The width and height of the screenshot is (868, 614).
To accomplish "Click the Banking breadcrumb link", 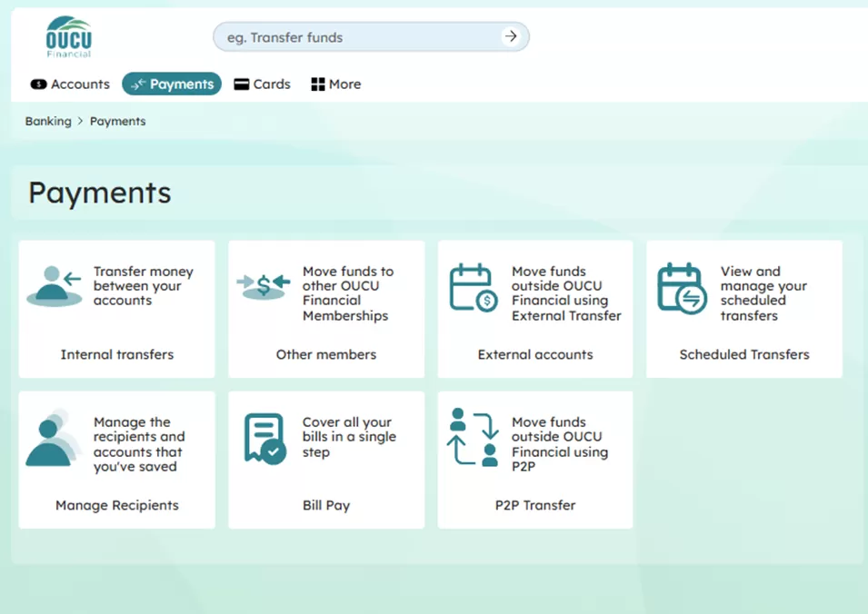I will pos(47,121).
